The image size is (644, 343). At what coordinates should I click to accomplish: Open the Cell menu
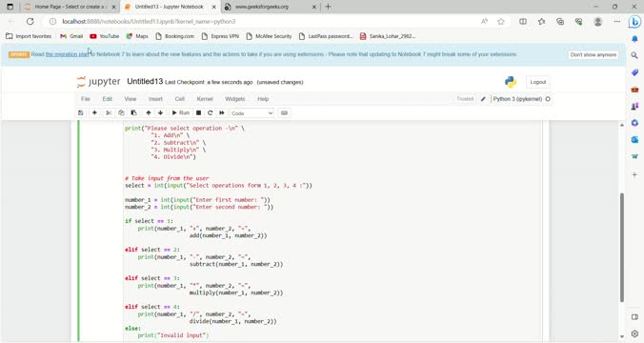click(179, 99)
